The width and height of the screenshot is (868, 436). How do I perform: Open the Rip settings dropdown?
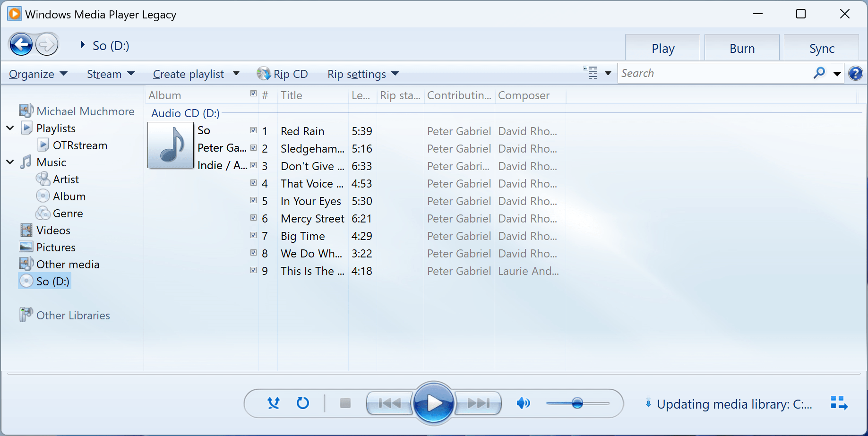click(363, 74)
